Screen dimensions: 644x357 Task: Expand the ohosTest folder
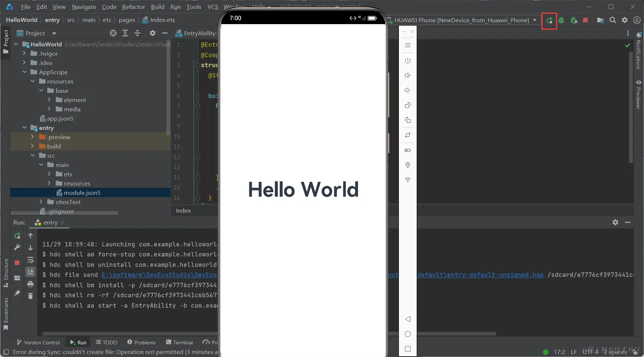tap(41, 202)
